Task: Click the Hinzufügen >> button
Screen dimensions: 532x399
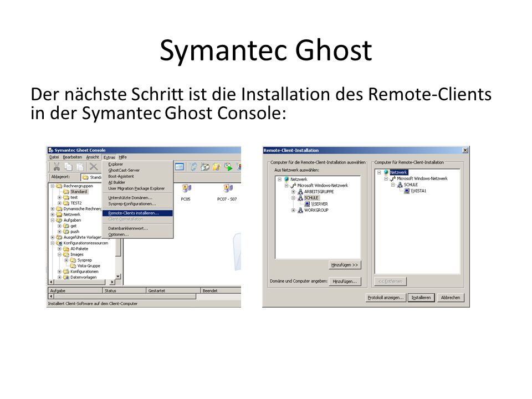Action: pyautogui.click(x=345, y=265)
